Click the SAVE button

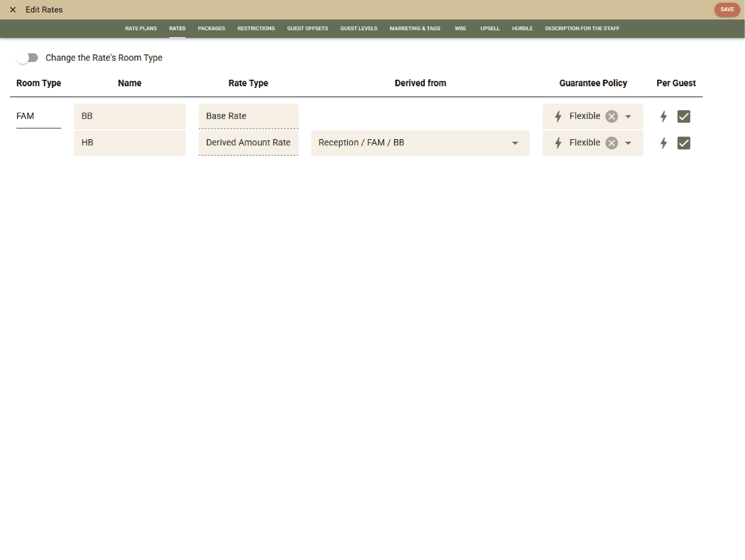pos(727,10)
